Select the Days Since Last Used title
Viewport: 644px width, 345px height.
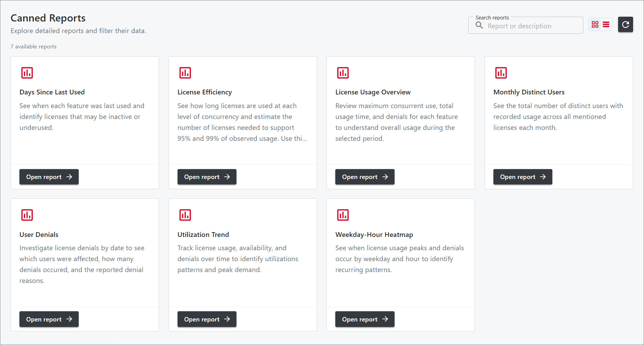(x=52, y=92)
